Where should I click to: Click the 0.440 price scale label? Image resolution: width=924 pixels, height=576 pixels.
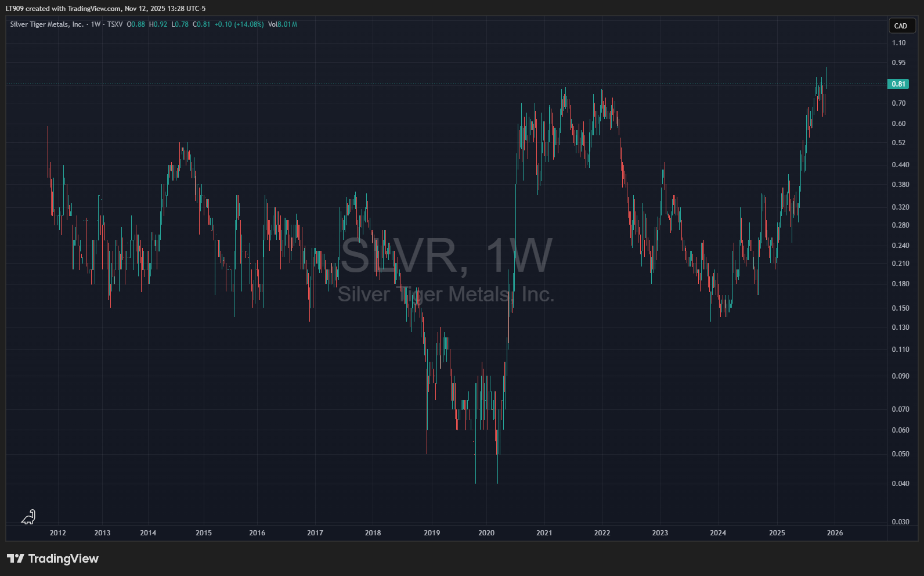tap(900, 165)
